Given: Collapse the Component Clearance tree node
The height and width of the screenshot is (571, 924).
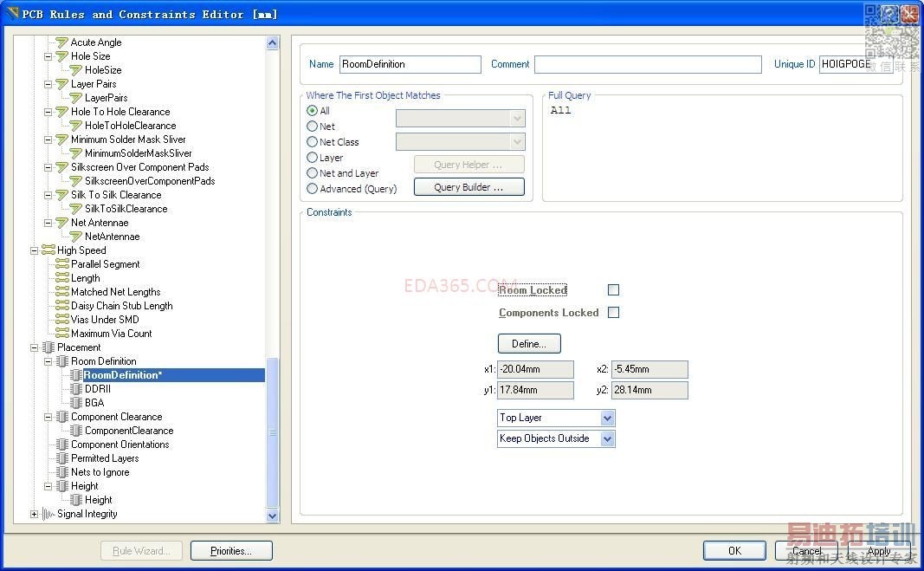Looking at the screenshot, I should pyautogui.click(x=48, y=417).
